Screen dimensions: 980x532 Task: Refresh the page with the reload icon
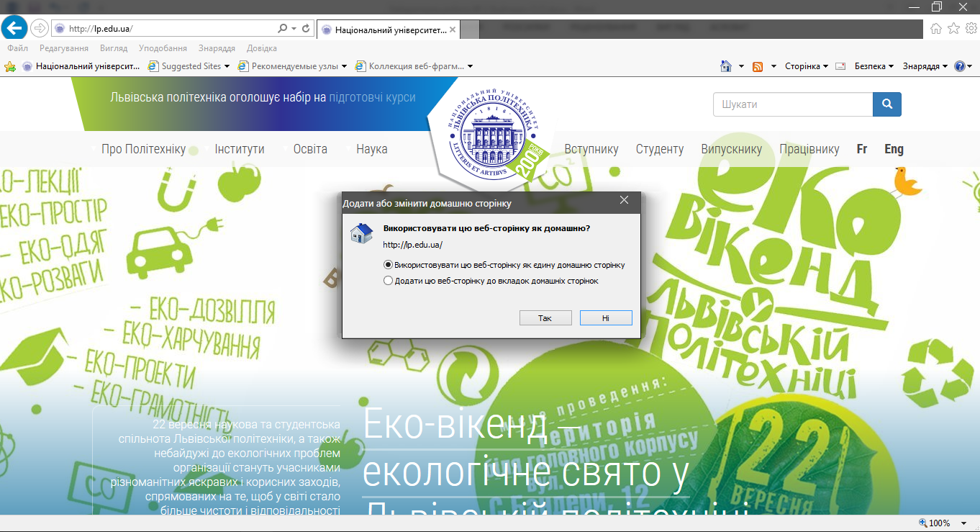306,28
